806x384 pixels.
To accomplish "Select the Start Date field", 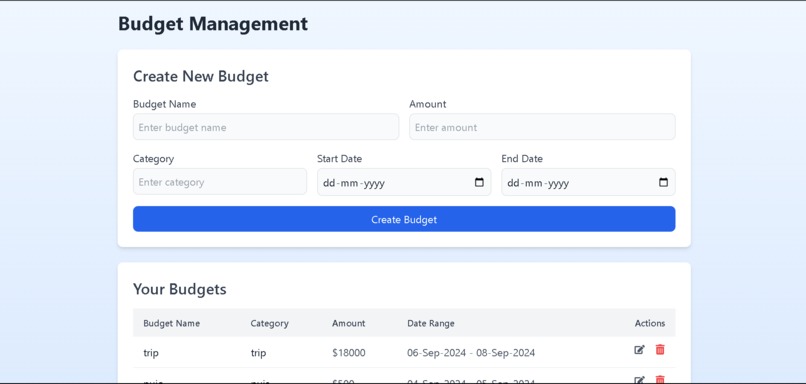I will click(x=404, y=182).
